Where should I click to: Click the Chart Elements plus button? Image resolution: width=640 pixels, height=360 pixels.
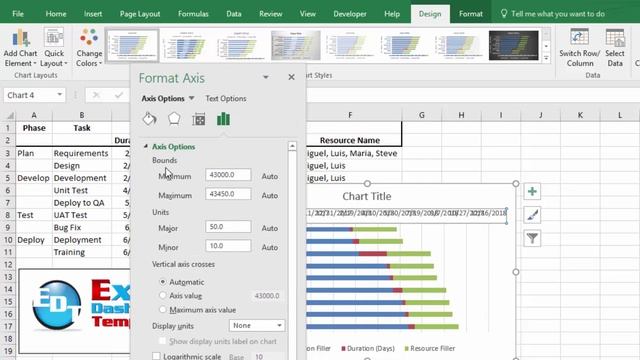[532, 191]
